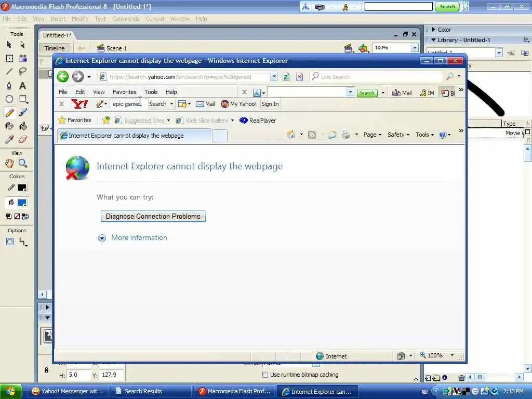Select the Pen tool in Flash
532x399 pixels.
tap(9, 86)
